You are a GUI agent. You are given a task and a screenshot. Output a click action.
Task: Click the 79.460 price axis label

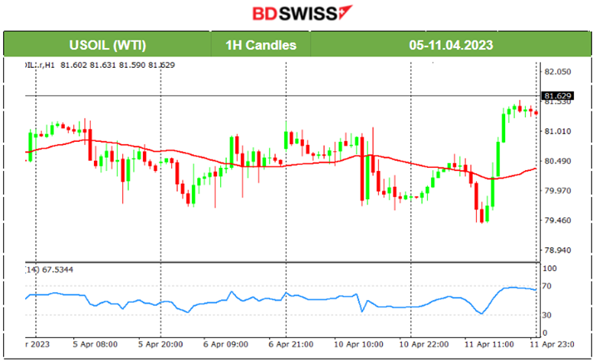click(558, 221)
